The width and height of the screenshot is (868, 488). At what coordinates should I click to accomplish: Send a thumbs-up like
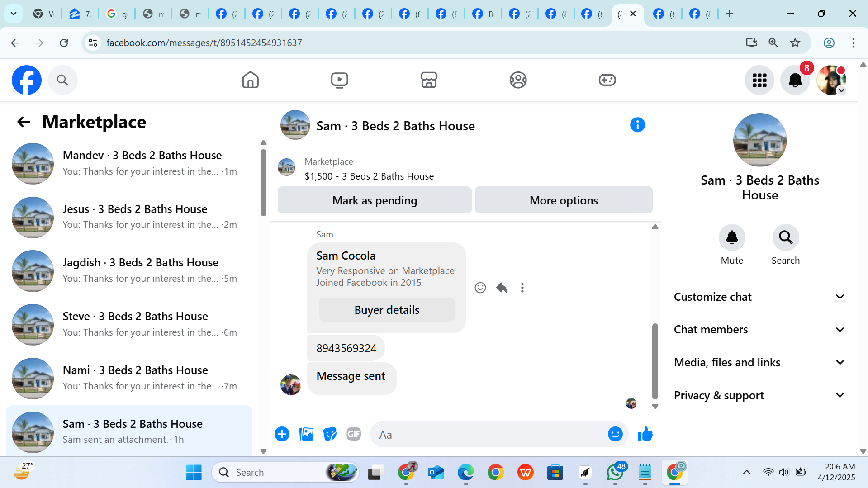click(645, 434)
